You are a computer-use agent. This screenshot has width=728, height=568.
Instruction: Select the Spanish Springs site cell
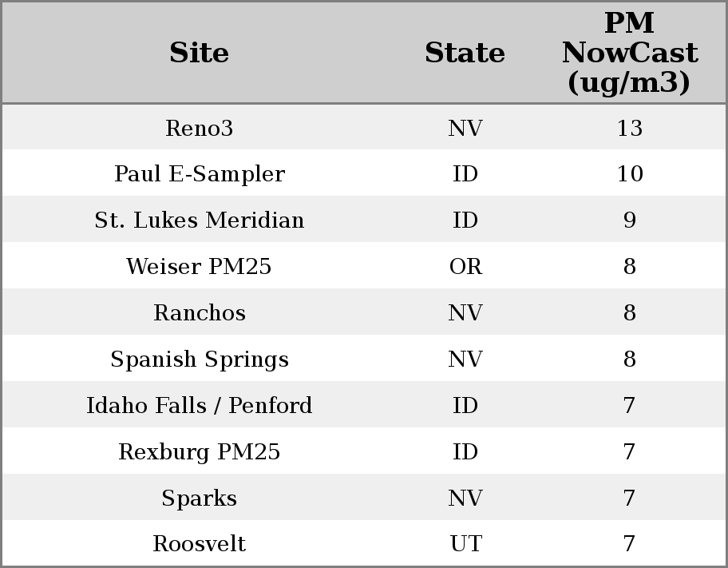pyautogui.click(x=199, y=359)
